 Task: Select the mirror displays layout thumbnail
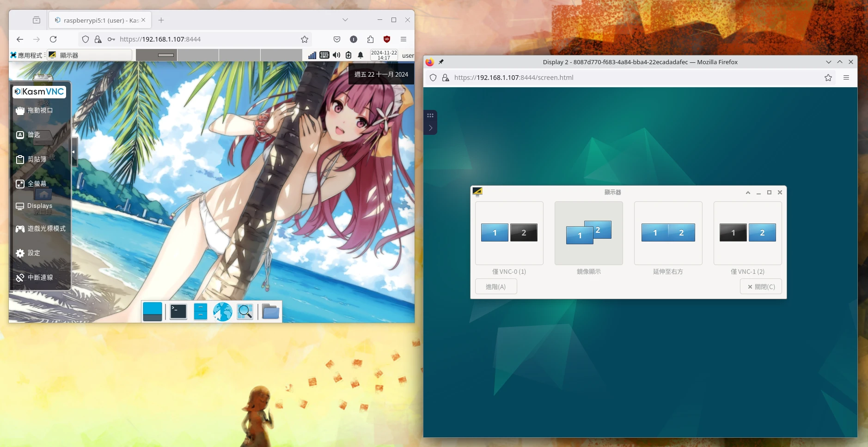[588, 233]
